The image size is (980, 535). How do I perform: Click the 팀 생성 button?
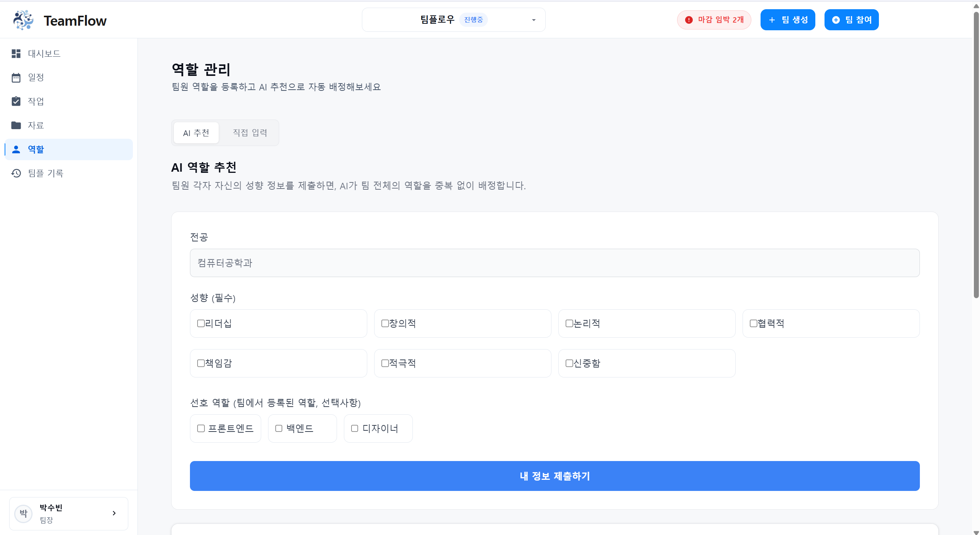787,20
